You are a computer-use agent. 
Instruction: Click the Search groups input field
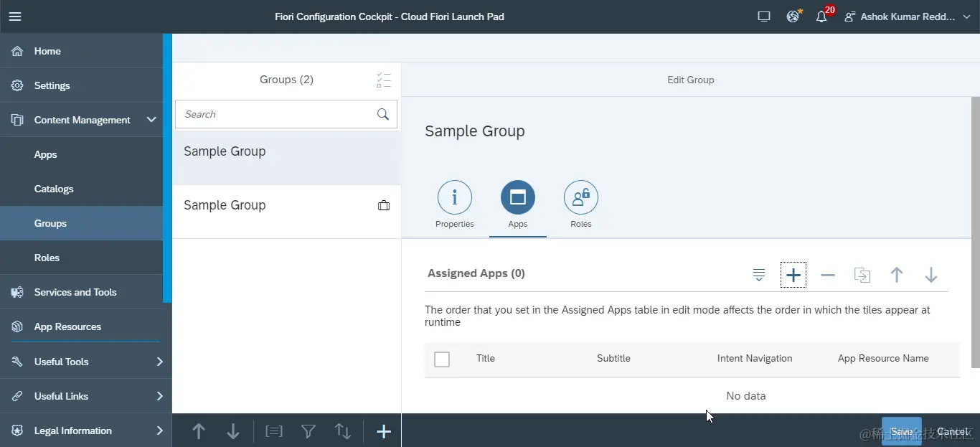[x=276, y=114]
